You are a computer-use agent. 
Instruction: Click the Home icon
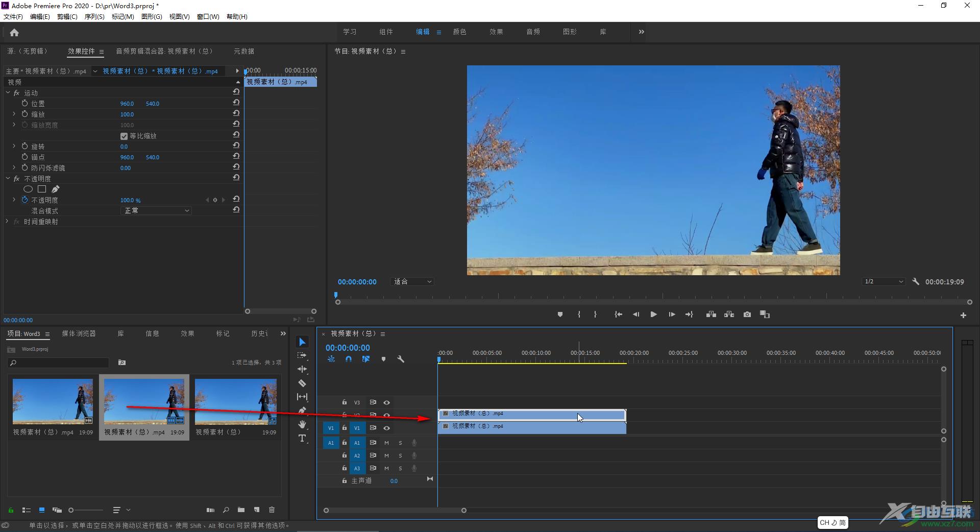point(14,33)
